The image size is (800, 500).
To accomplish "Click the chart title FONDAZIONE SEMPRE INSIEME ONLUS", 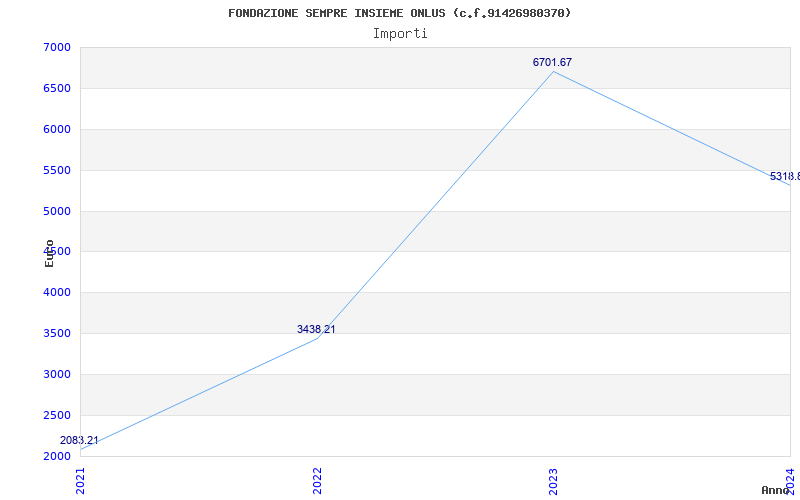I will [x=399, y=13].
